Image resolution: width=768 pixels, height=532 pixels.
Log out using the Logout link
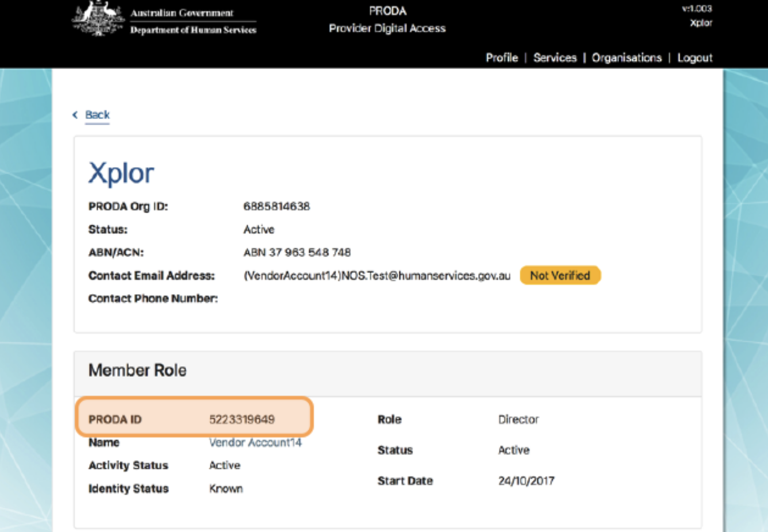tap(694, 58)
